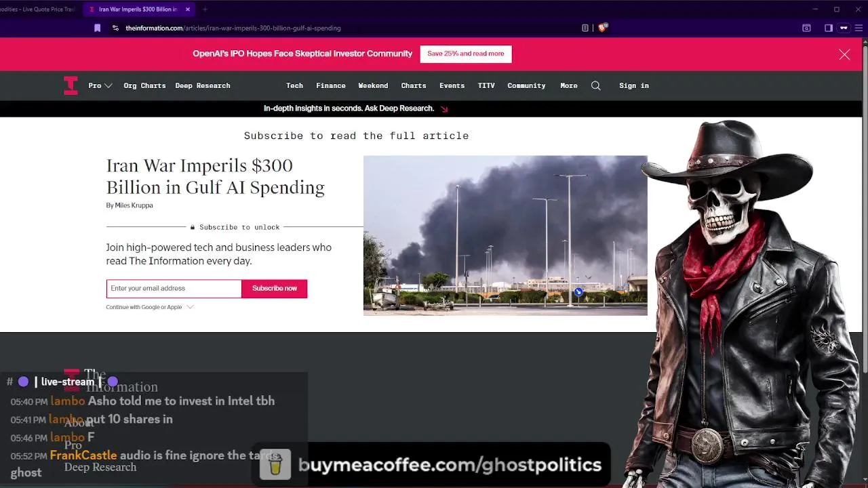Click the search magnifier icon
This screenshot has width=868, height=488.
[595, 85]
